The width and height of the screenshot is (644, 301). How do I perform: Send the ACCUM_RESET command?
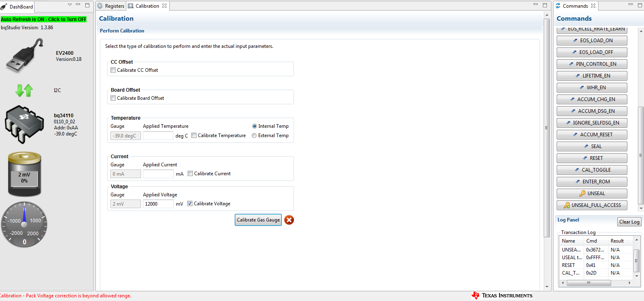pyautogui.click(x=592, y=135)
